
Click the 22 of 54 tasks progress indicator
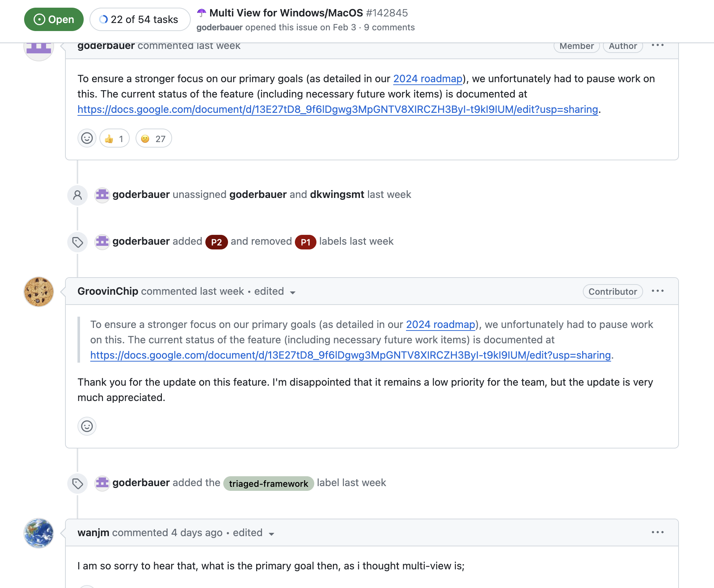140,19
